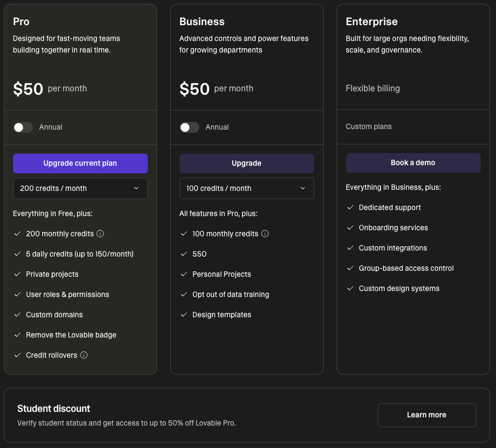Image resolution: width=496 pixels, height=448 pixels.
Task: Select the Enterprise plan heading
Action: 372,22
